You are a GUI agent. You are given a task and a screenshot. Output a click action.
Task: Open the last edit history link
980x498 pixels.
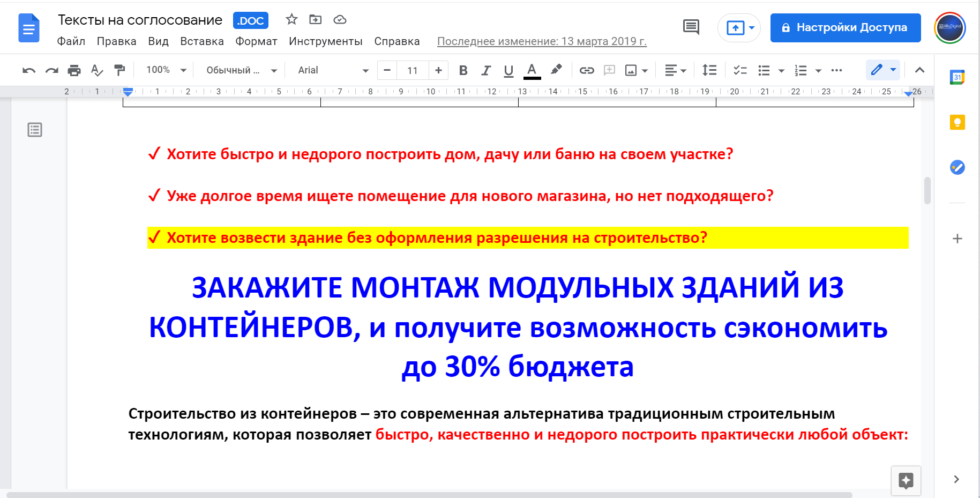[542, 41]
